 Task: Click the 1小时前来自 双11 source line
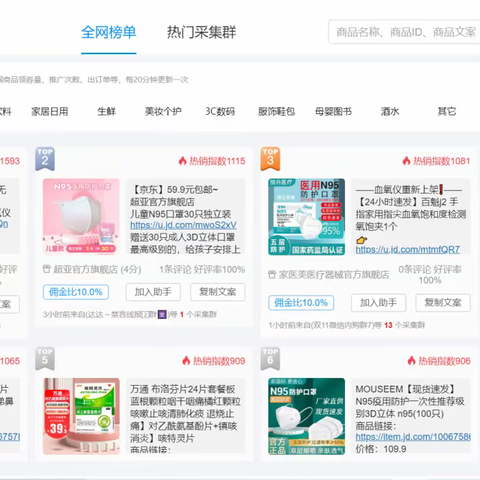point(347,325)
